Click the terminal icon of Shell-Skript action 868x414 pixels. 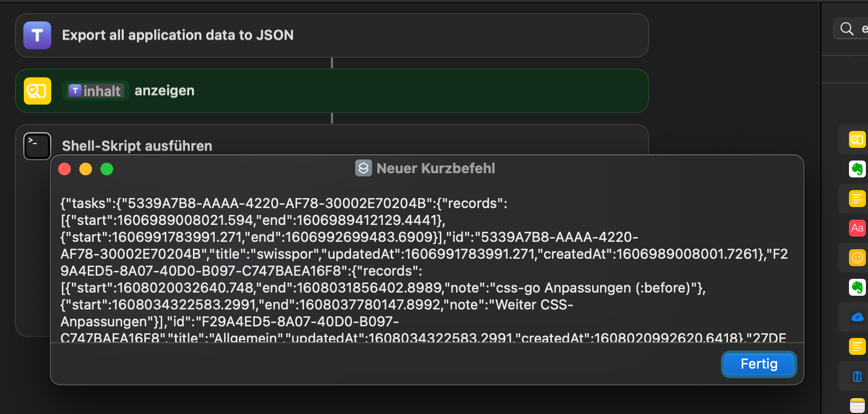[37, 146]
